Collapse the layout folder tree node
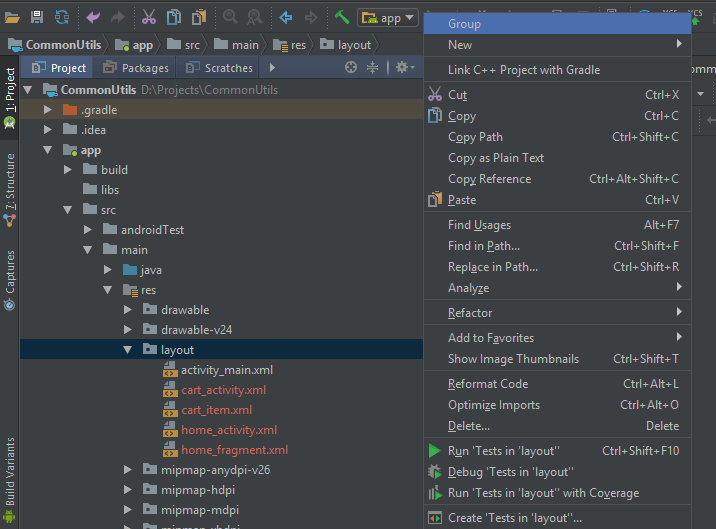This screenshot has width=716, height=529. pyautogui.click(x=127, y=350)
